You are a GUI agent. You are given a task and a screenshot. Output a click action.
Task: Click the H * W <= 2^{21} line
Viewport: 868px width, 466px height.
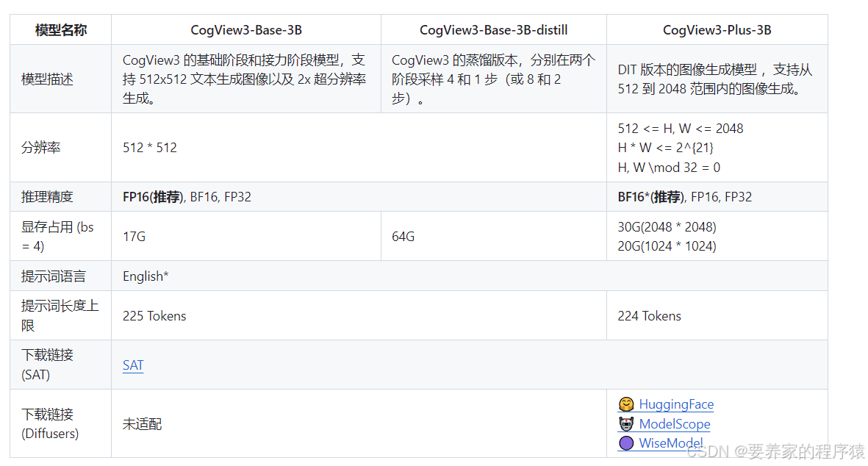click(665, 148)
